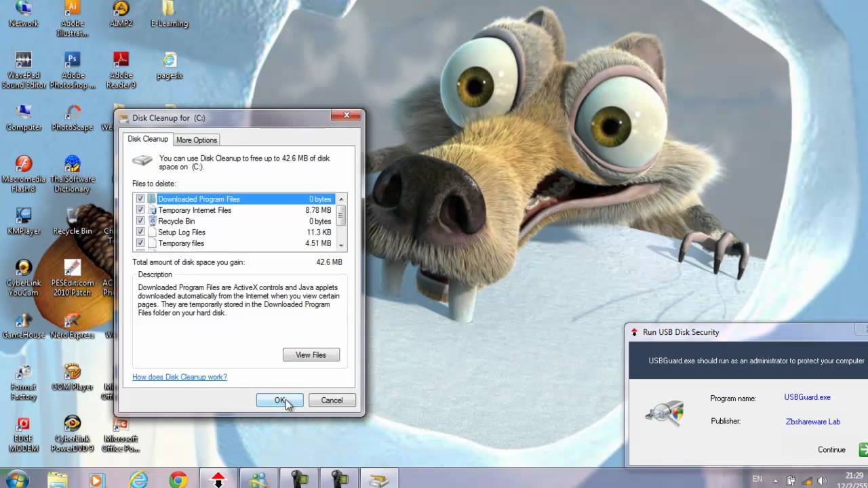Select CyberLink PowerDVD 9 desktop icon
This screenshot has width=868, height=488.
pyautogui.click(x=73, y=434)
